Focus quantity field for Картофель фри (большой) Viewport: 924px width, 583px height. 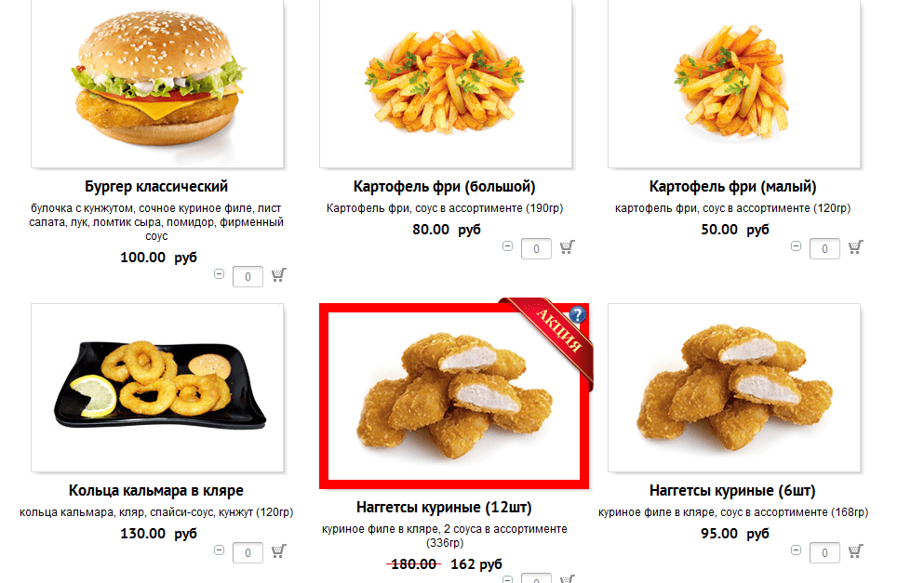pos(536,249)
